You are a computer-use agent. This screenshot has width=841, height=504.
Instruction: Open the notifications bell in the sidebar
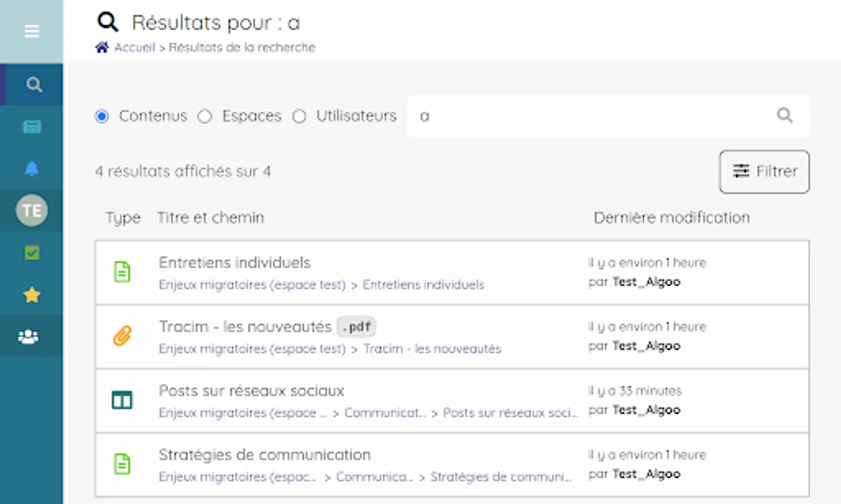click(x=32, y=169)
